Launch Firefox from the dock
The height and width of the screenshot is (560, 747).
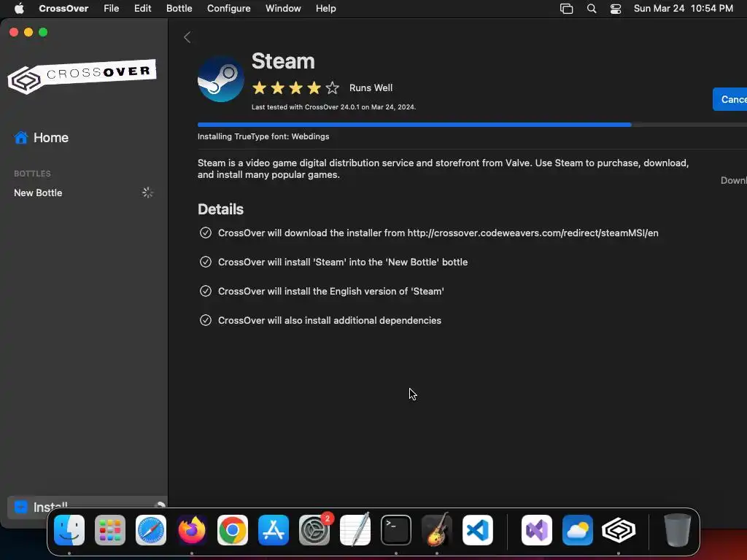pyautogui.click(x=192, y=529)
